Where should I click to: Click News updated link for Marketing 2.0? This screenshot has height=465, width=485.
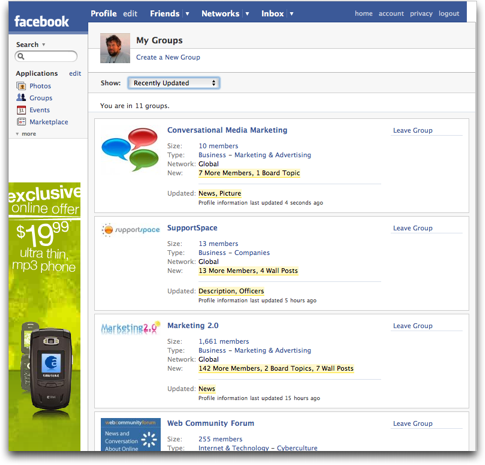207,389
